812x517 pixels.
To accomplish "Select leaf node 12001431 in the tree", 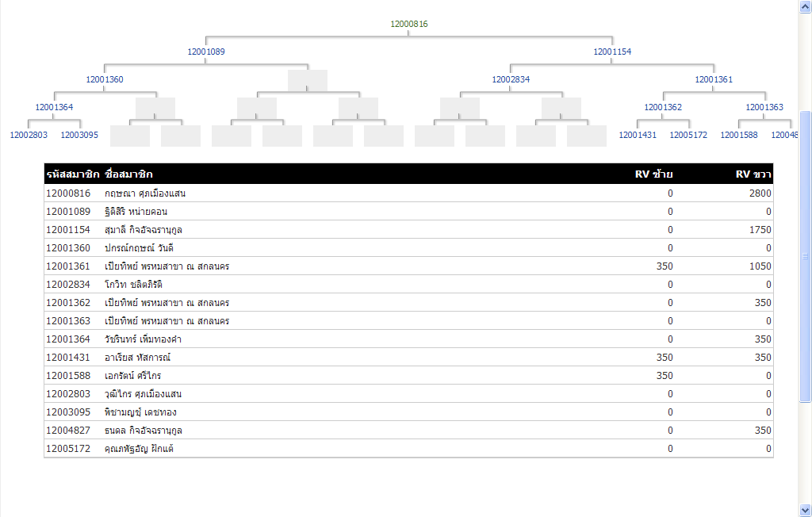I will pos(638,135).
